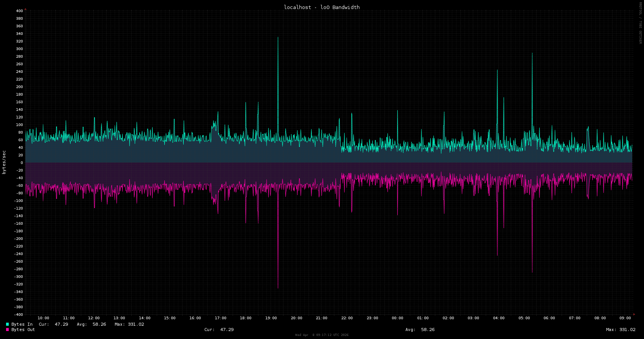644x339 pixels.
Task: Click the red arrow atop the y-axis
Action: (x=25, y=9)
